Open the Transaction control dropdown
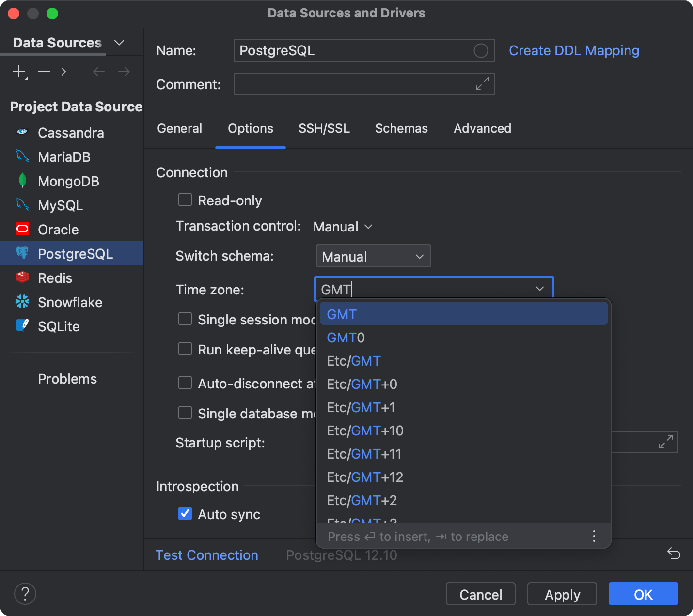Viewport: 693px width, 616px height. coord(343,226)
